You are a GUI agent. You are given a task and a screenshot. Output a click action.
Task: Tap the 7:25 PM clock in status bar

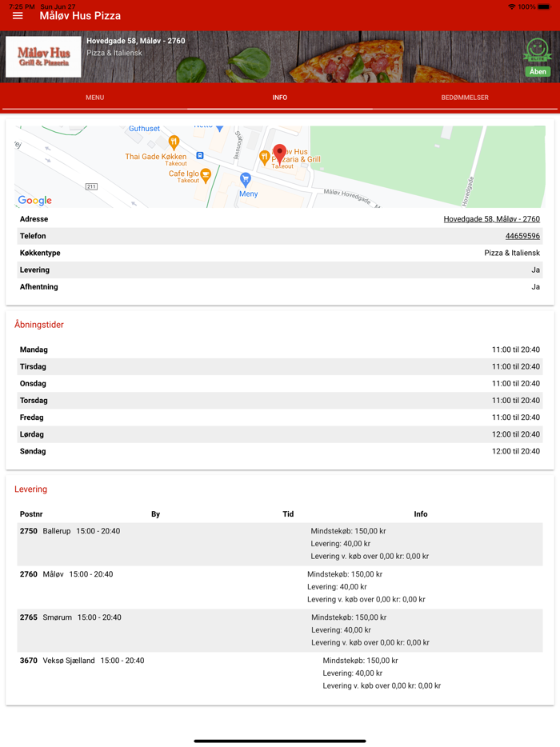click(22, 6)
